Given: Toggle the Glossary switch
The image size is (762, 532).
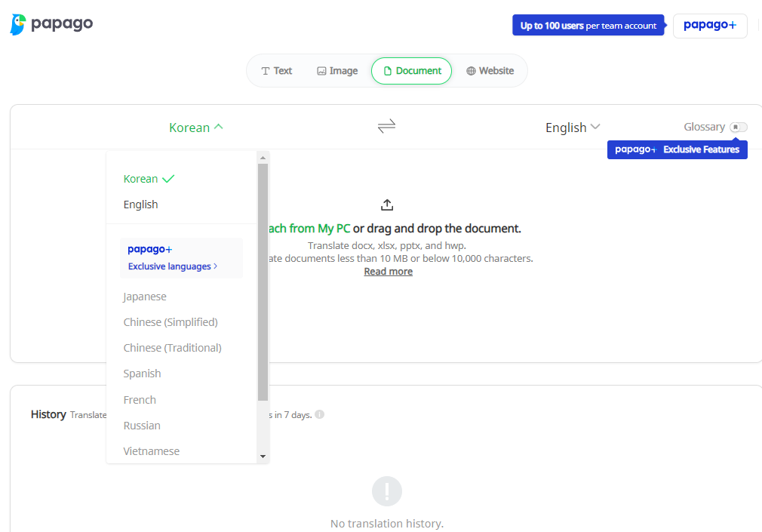Looking at the screenshot, I should click(738, 127).
